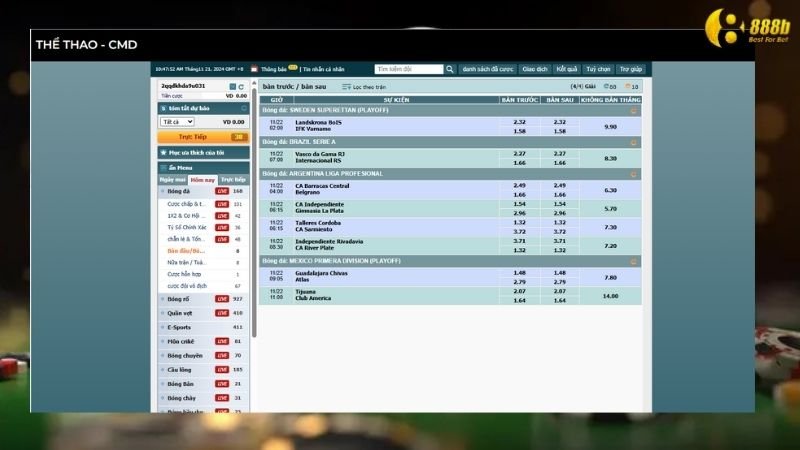Select the Hôm nay tab
The image size is (800, 450).
point(203,180)
